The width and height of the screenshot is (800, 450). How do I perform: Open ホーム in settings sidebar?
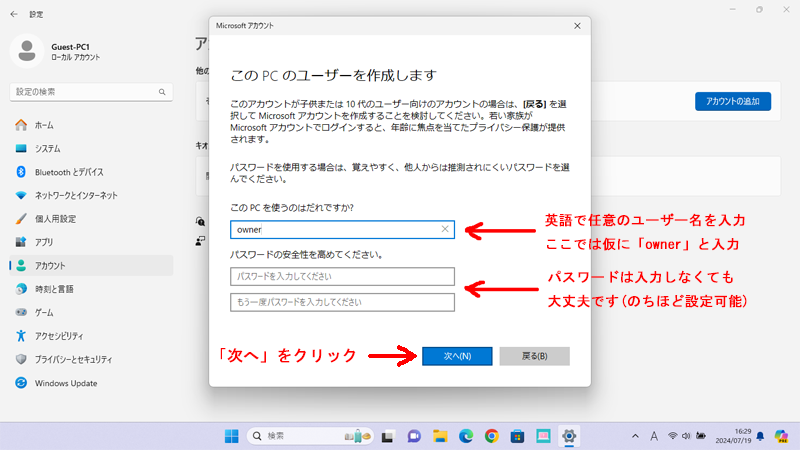coord(44,125)
